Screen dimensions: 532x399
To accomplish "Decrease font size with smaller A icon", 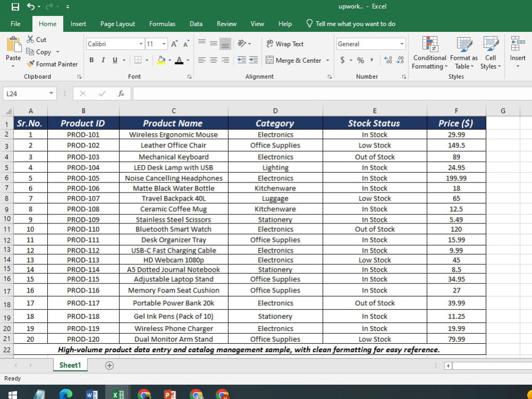I will pyautogui.click(x=186, y=44).
